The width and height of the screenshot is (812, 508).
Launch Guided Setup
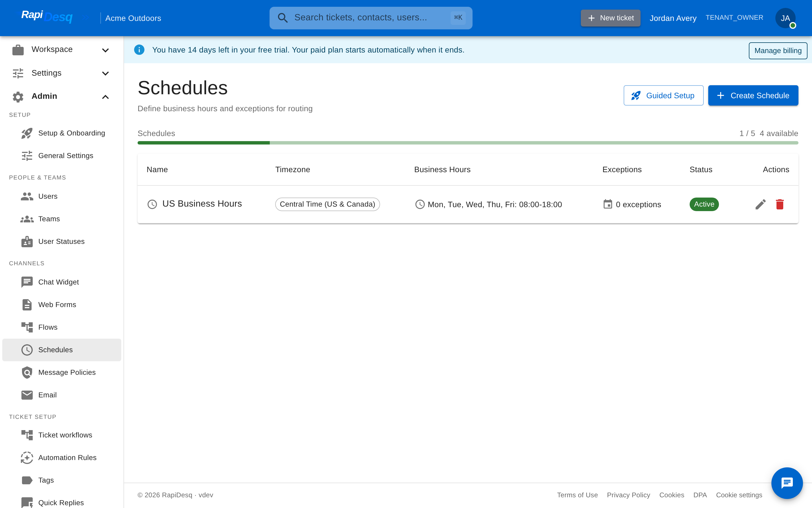click(x=663, y=95)
